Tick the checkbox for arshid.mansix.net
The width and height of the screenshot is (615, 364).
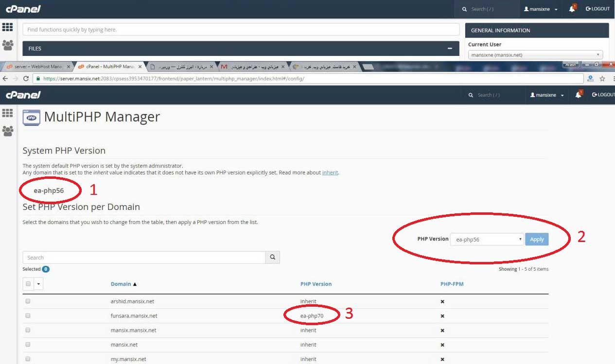pyautogui.click(x=28, y=301)
